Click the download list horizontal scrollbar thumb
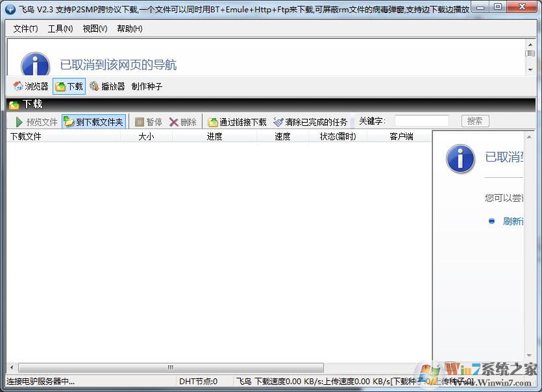Image resolution: width=542 pixels, height=392 pixels. pyautogui.click(x=171, y=367)
